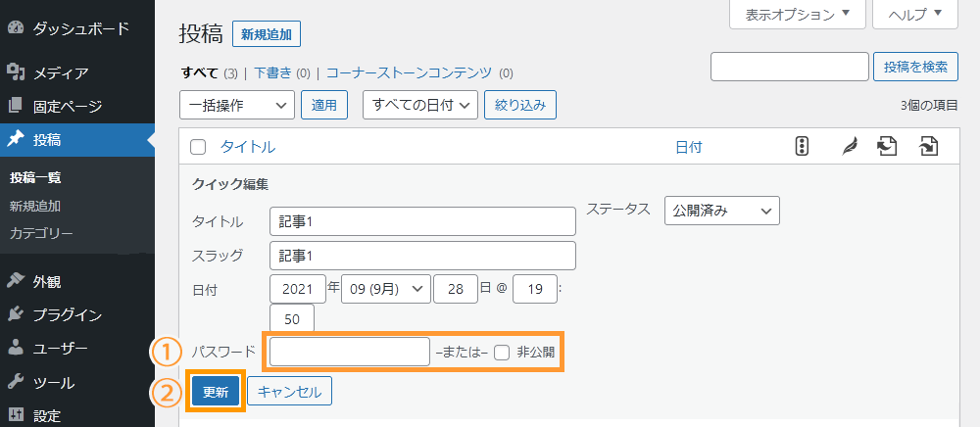Focus the post search input field
980x427 pixels.
pos(790,67)
